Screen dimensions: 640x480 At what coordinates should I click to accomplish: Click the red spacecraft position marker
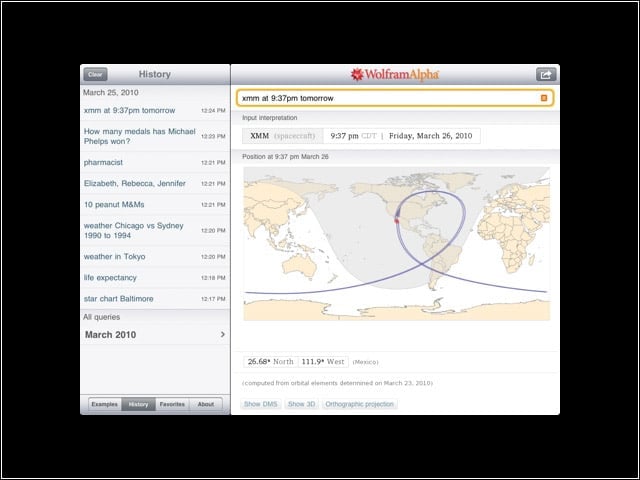396,221
